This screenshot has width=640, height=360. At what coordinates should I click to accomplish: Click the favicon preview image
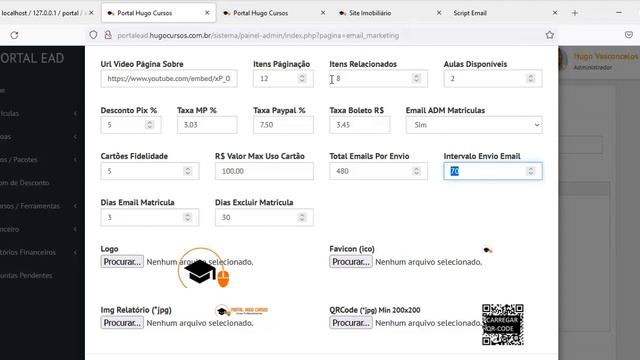[x=487, y=250]
